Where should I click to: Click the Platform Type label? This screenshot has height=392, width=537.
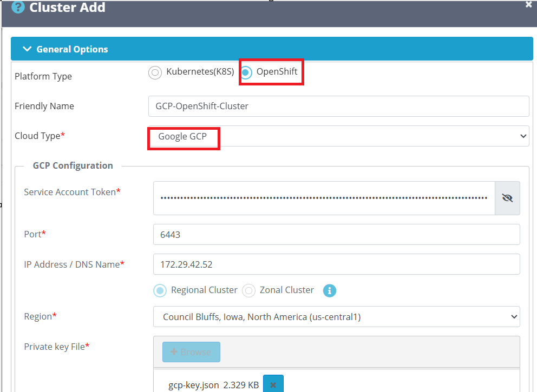click(43, 76)
